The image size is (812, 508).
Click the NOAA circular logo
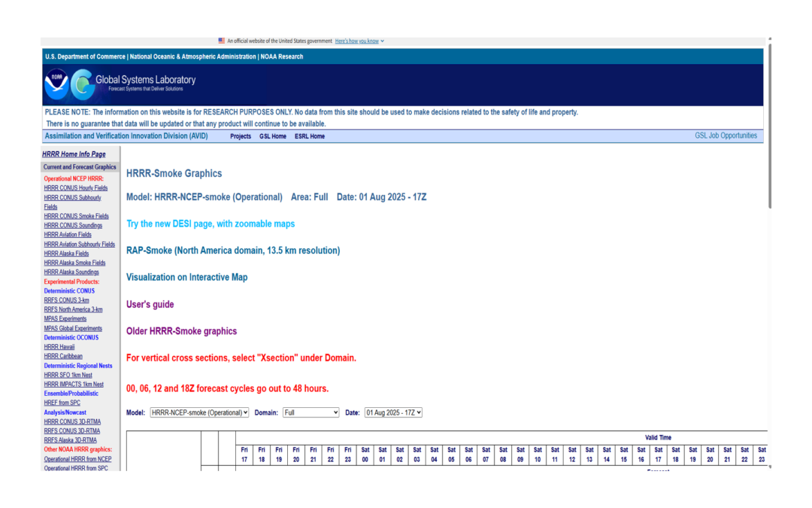tap(56, 84)
